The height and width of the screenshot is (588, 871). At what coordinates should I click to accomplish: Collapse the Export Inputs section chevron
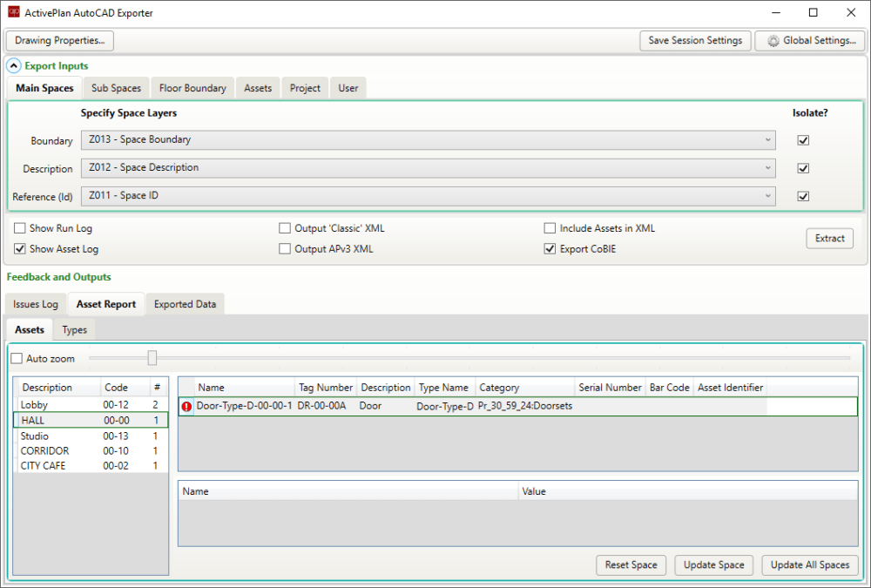(14, 65)
